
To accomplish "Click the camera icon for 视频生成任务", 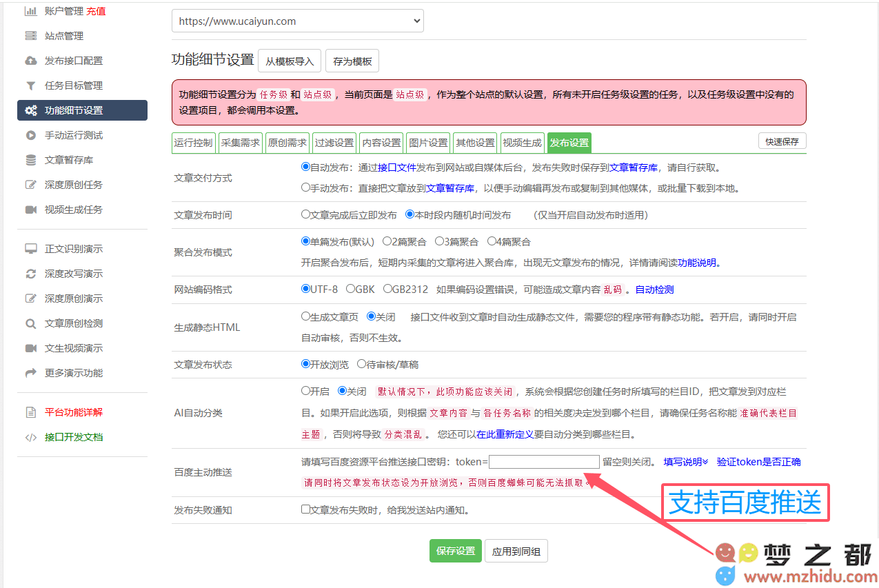I will [31, 210].
